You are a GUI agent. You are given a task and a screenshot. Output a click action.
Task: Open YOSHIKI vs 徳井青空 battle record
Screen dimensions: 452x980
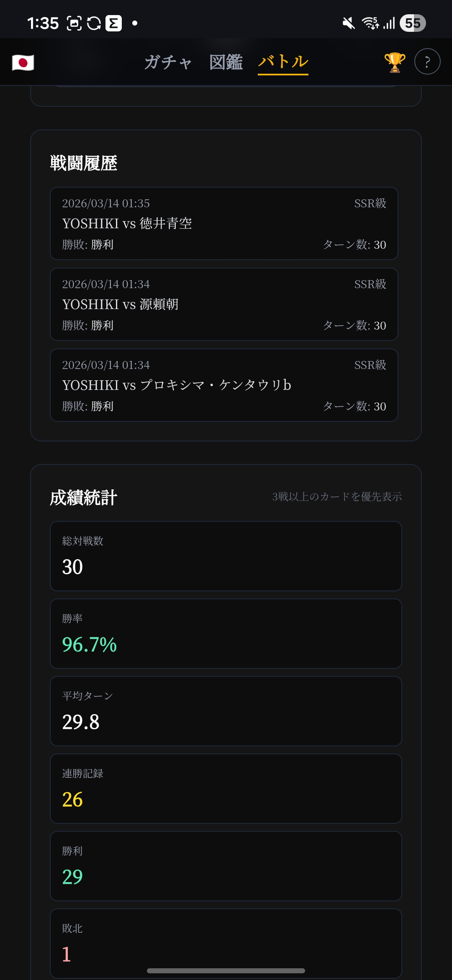(x=224, y=224)
